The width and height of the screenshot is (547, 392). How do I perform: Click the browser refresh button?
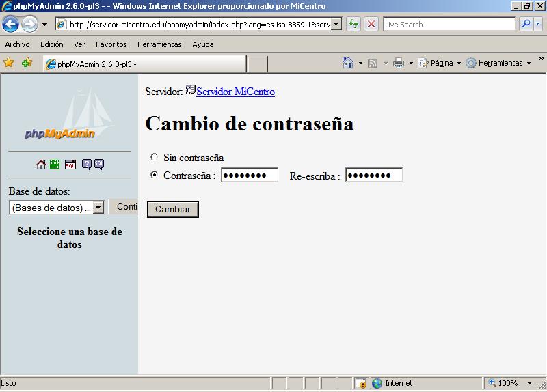(x=353, y=25)
